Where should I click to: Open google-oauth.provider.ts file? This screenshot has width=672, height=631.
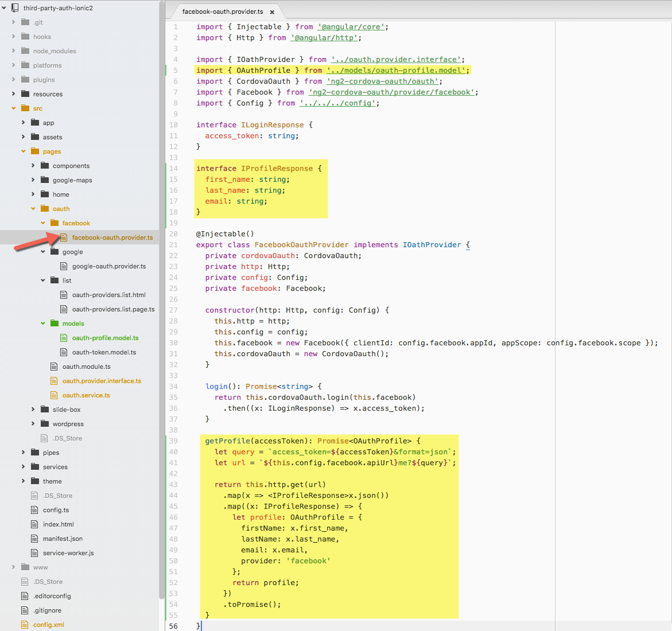click(108, 266)
